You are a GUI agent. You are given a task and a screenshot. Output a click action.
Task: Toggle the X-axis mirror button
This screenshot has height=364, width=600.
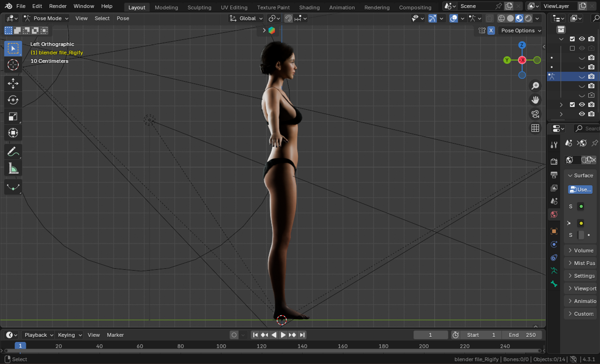[491, 30]
